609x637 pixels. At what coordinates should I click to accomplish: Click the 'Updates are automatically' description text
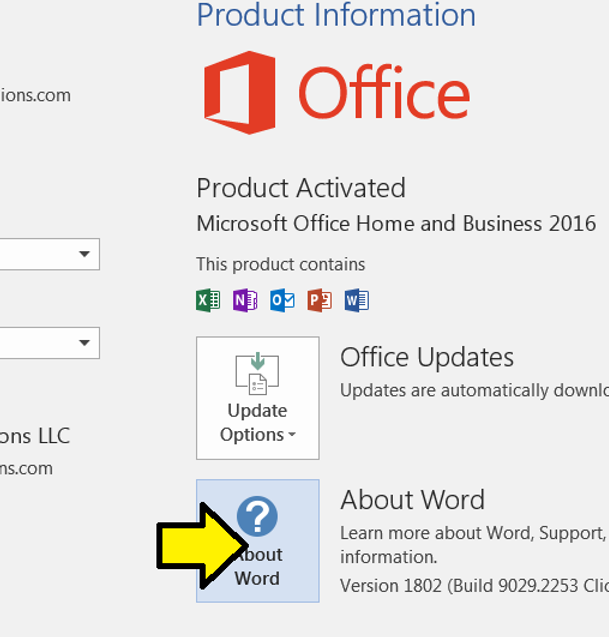tap(472, 390)
